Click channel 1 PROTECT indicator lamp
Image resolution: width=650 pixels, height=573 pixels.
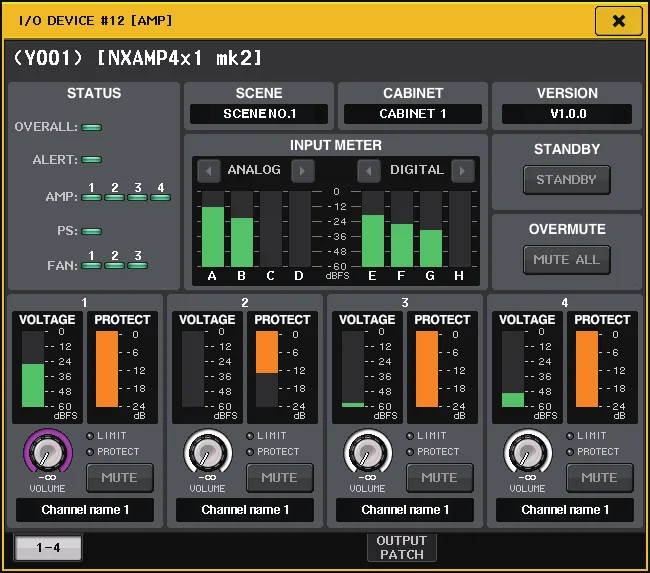tap(90, 452)
